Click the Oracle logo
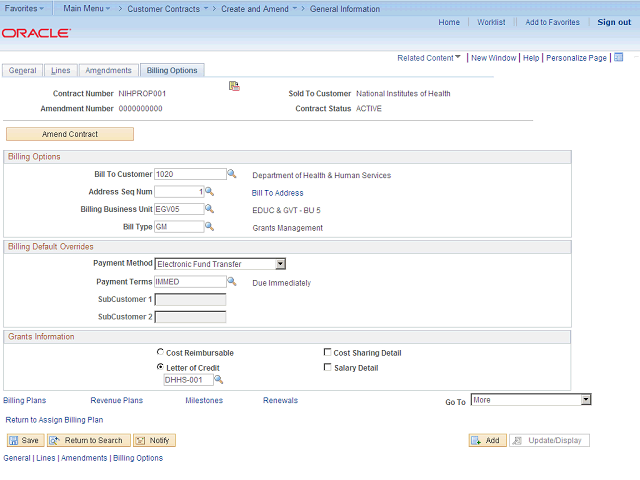Viewport: 640px width, 480px height. coord(36,33)
